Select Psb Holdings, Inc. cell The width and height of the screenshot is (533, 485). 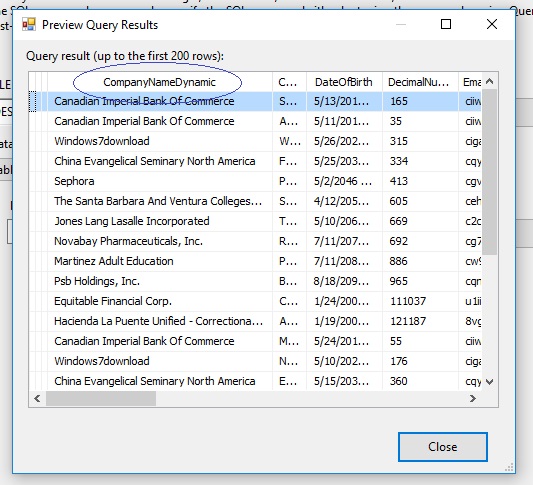pyautogui.click(x=160, y=281)
